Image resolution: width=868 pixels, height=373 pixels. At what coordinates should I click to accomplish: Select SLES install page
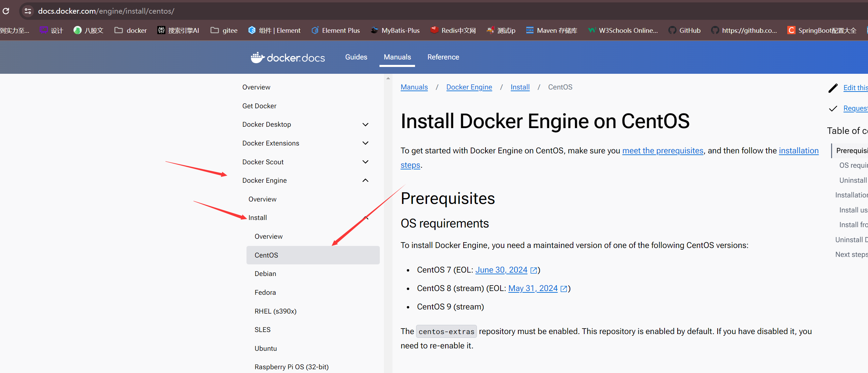pos(263,330)
